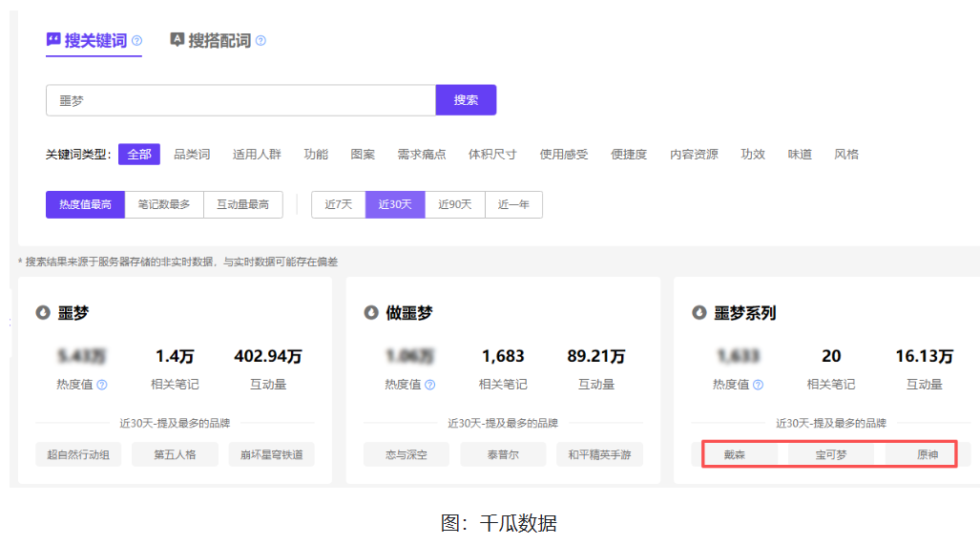The width and height of the screenshot is (980, 545).
Task: Click flame icon on 噩梦系列 card
Action: (699, 313)
